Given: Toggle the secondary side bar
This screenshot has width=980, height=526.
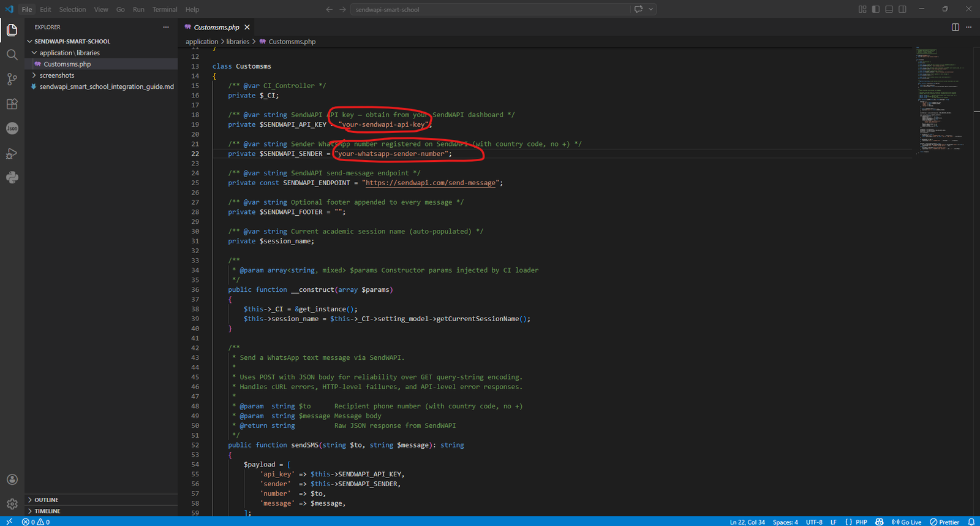Looking at the screenshot, I should click(x=903, y=9).
